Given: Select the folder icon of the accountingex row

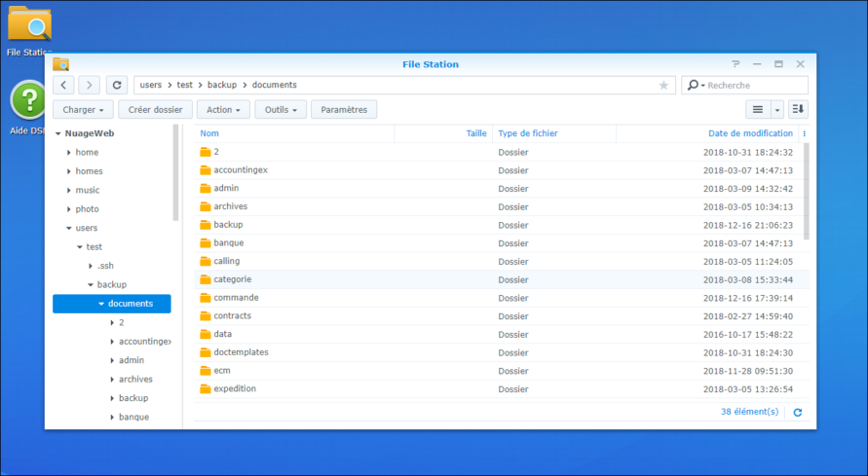Looking at the screenshot, I should tap(206, 170).
